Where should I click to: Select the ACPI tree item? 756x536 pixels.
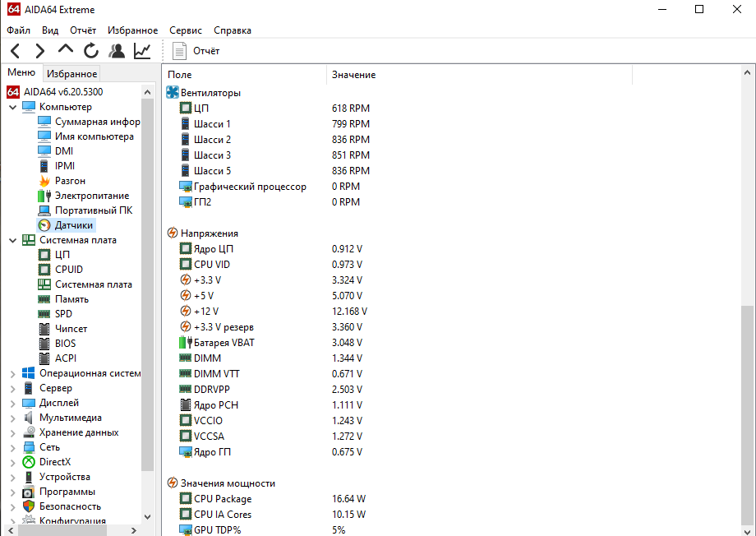[x=66, y=358]
